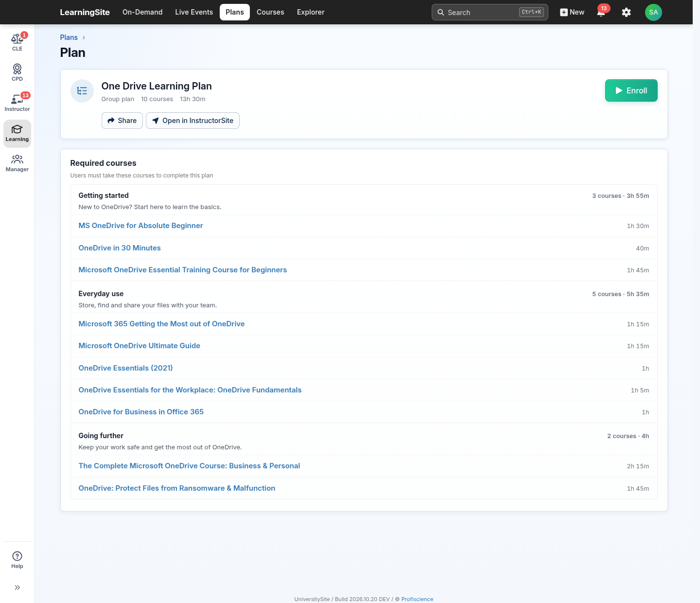The height and width of the screenshot is (603, 700).
Task: Open OneDrive: Protect Files from Ransomware course
Action: (x=177, y=488)
